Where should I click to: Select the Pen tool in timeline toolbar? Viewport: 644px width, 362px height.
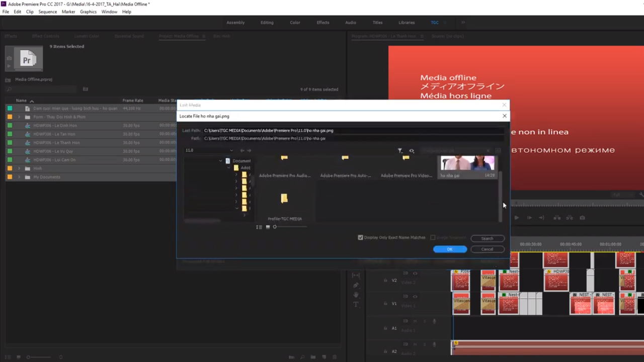pyautogui.click(x=356, y=285)
